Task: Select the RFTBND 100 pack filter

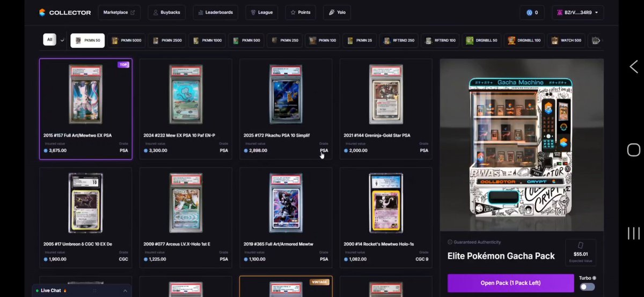Action: tap(440, 40)
